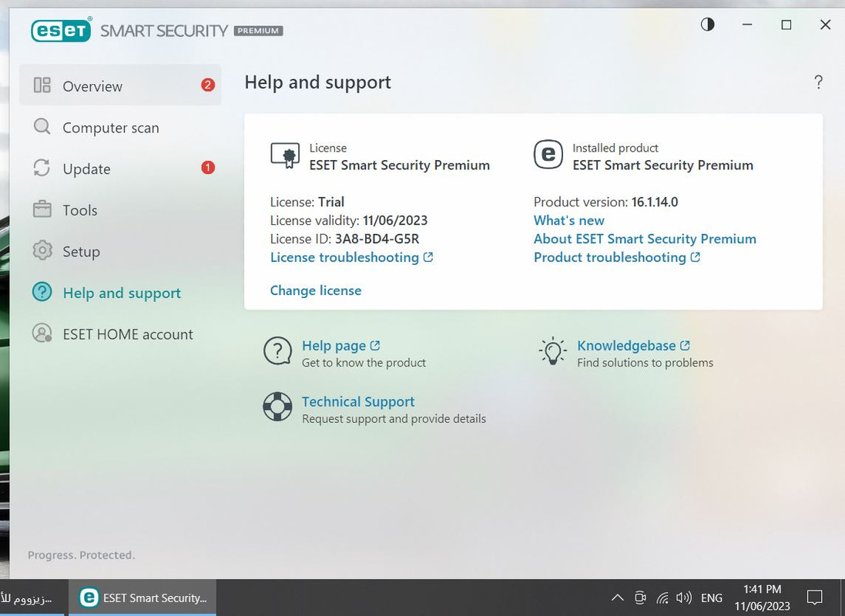The image size is (845, 616).
Task: Click the Help page question bubble icon
Action: point(277,351)
